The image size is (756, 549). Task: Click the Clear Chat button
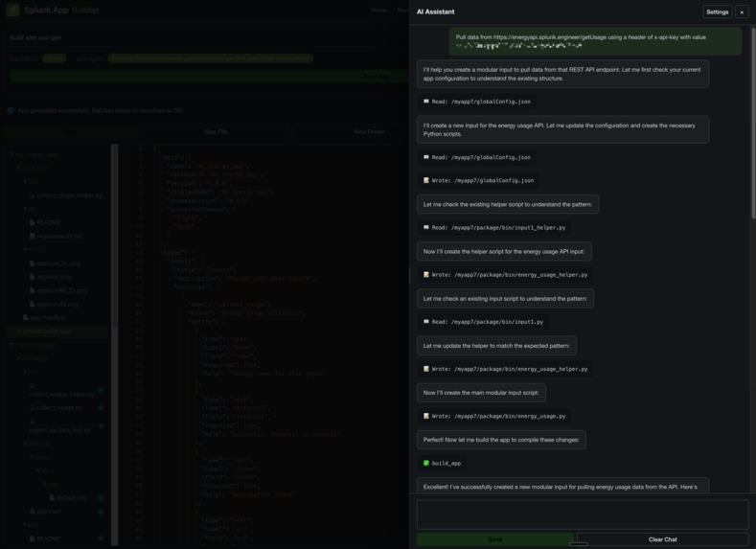(662, 539)
